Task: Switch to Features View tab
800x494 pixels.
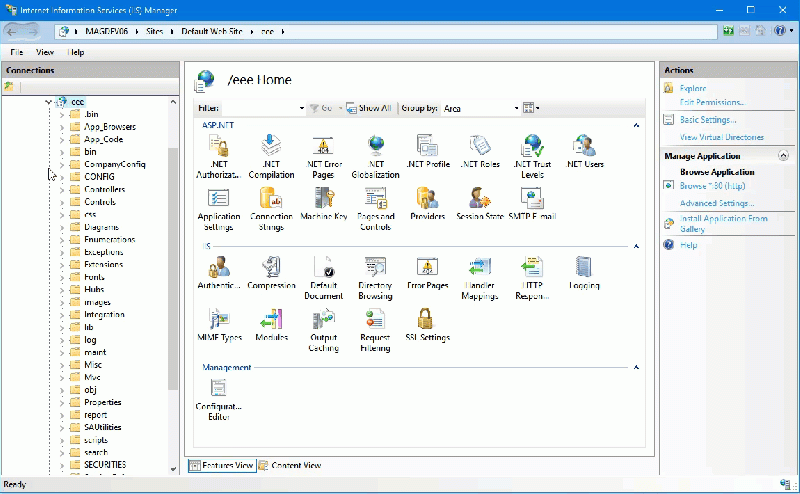Action: 221,465
